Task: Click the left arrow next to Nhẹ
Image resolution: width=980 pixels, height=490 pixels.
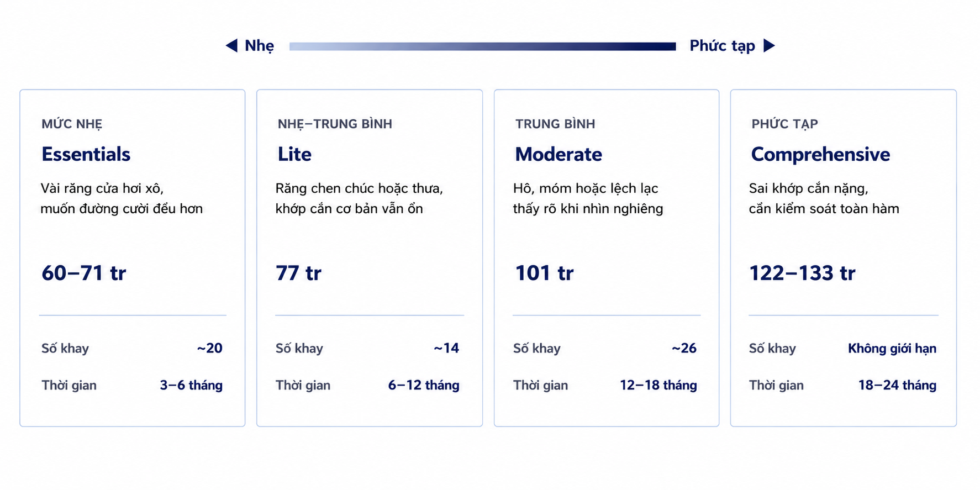Action: pos(231,45)
